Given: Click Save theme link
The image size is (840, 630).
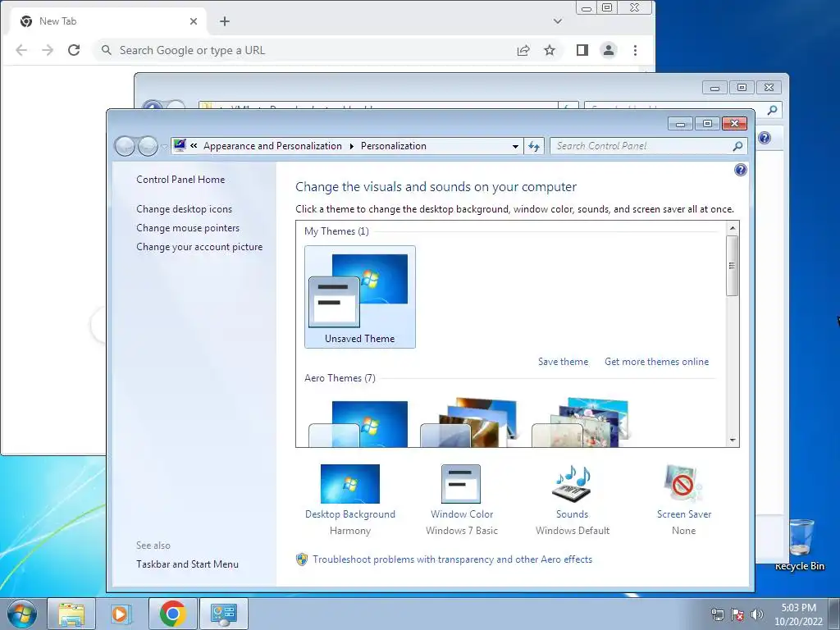Looking at the screenshot, I should point(563,362).
